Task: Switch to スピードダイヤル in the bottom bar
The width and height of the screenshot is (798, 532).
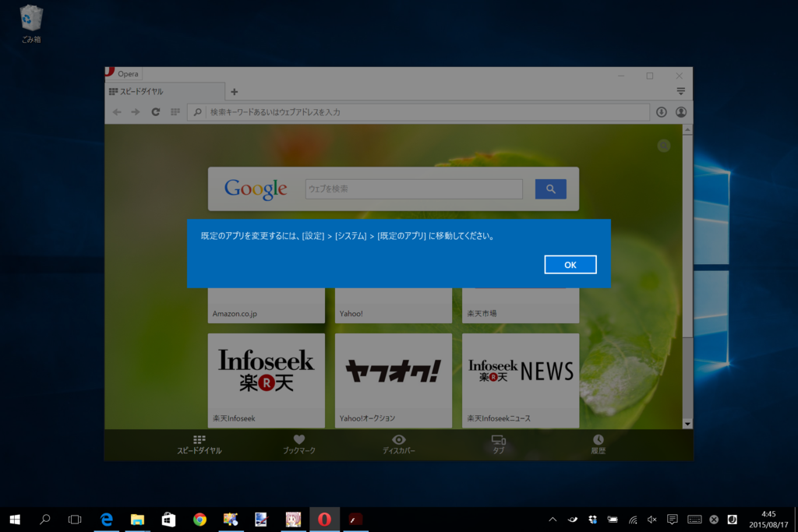Action: [x=199, y=445]
